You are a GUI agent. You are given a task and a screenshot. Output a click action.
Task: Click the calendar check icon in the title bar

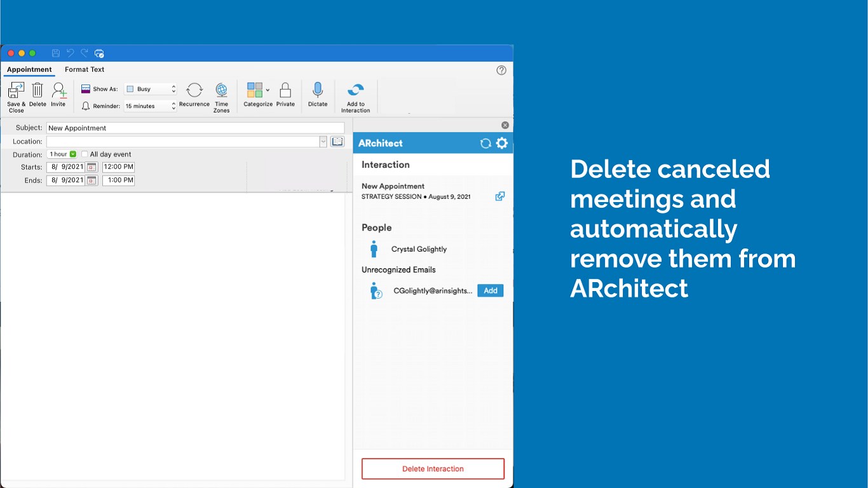[99, 53]
